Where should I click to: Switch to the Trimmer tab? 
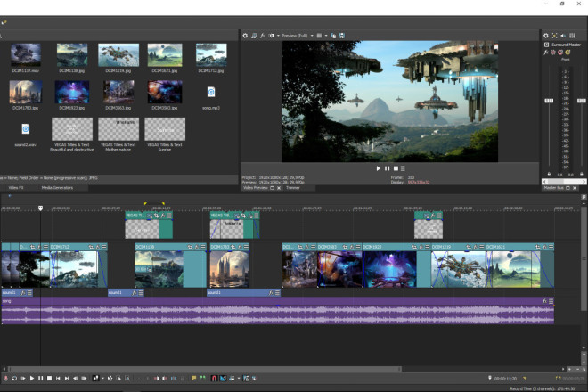(293, 188)
